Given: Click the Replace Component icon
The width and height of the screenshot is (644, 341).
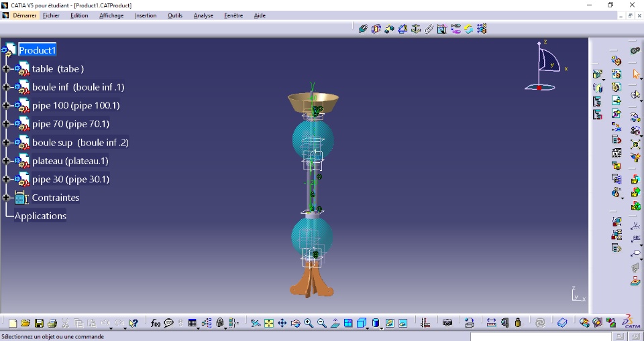Looking at the screenshot, I should click(616, 127).
